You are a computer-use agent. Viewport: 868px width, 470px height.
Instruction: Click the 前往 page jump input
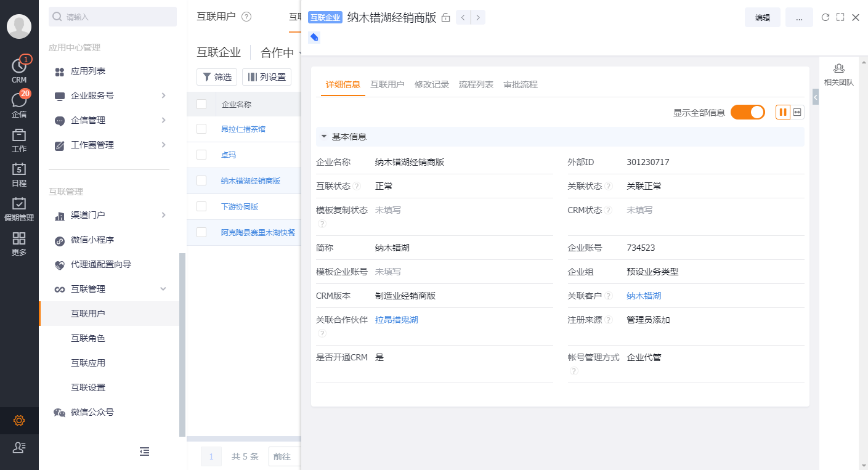pos(284,456)
